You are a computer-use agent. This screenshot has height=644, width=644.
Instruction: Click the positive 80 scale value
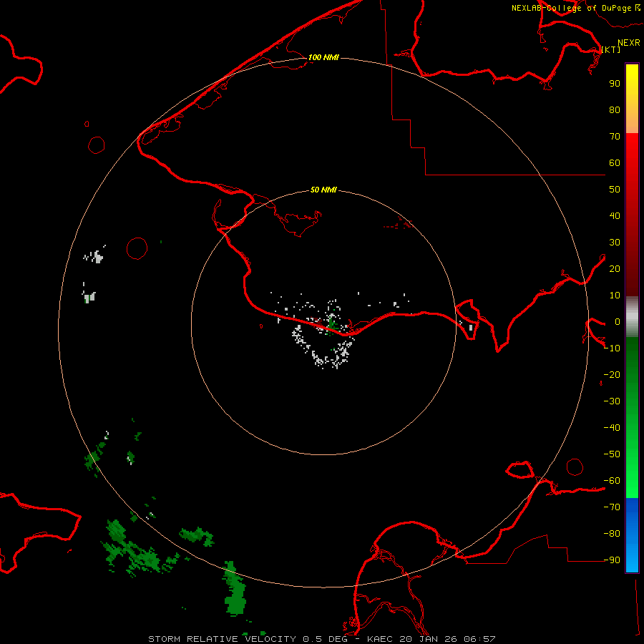[615, 109]
